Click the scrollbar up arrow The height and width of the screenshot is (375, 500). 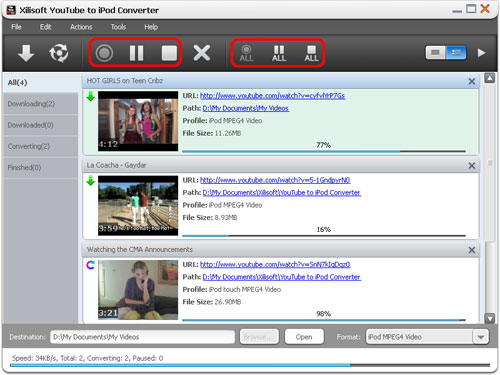489,79
